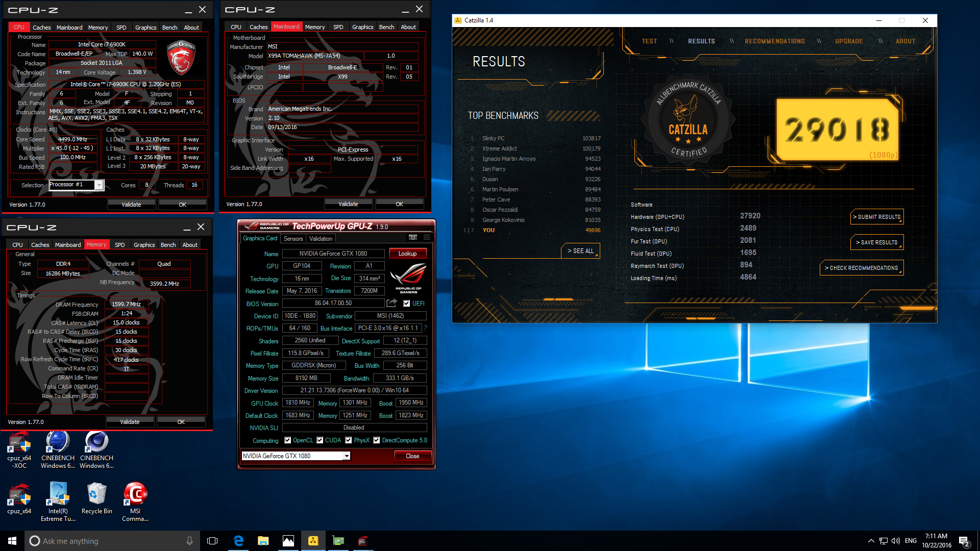The width and height of the screenshot is (980, 551).
Task: Click Cortana microphone icon
Action: 189,541
